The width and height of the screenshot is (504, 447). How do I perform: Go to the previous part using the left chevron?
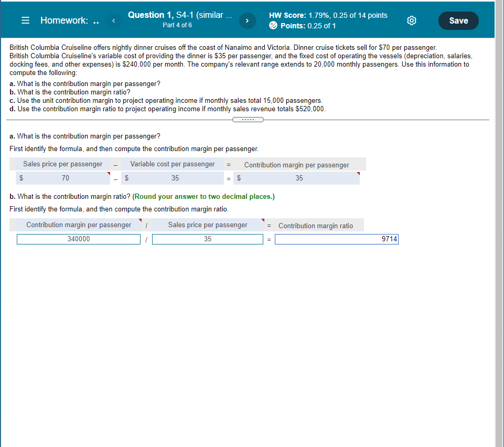click(x=113, y=20)
